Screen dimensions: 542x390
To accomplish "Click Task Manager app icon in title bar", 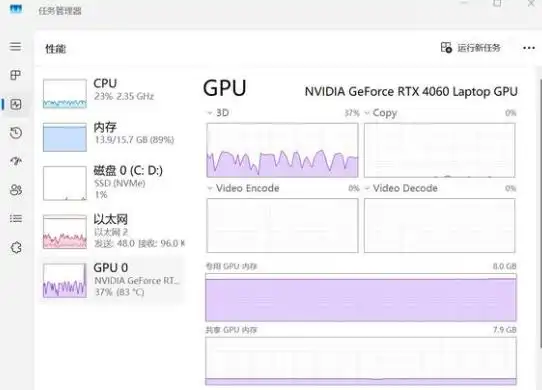I will [x=16, y=9].
